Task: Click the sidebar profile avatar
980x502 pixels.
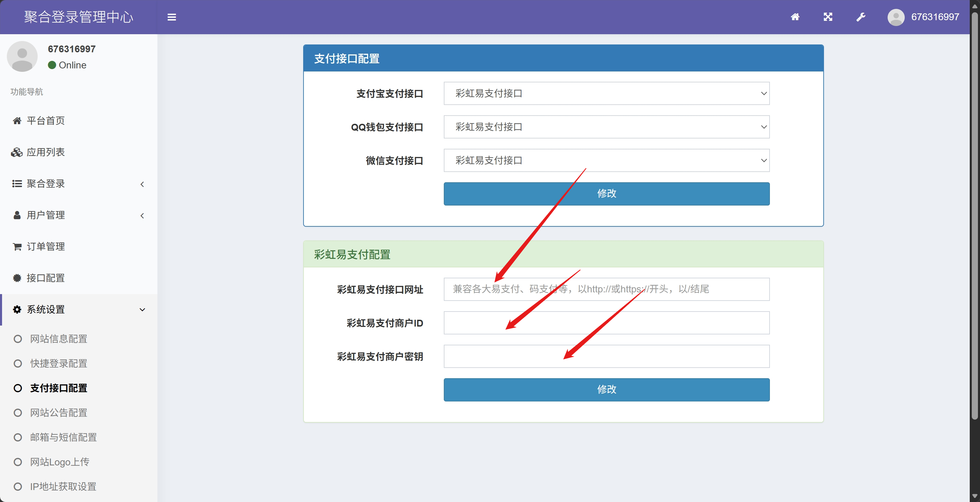Action: click(x=22, y=56)
